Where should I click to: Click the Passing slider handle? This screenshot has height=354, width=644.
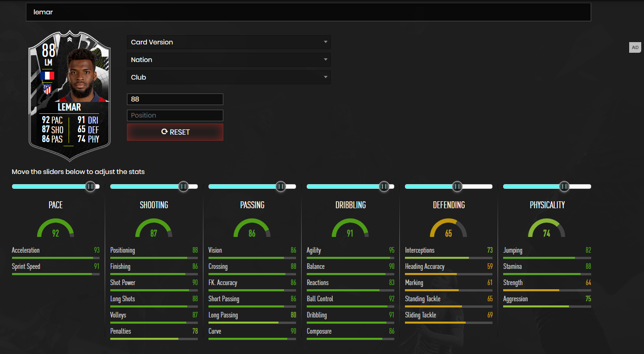(281, 186)
